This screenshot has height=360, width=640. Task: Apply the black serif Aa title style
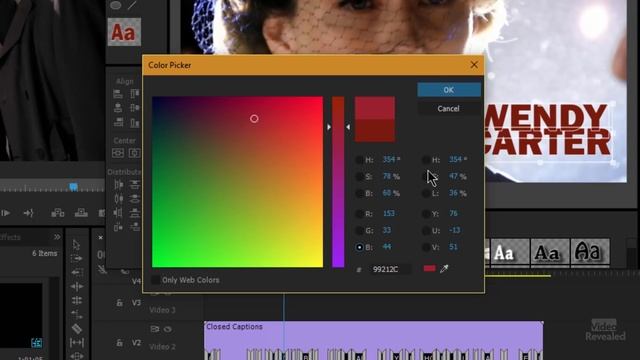click(549, 253)
